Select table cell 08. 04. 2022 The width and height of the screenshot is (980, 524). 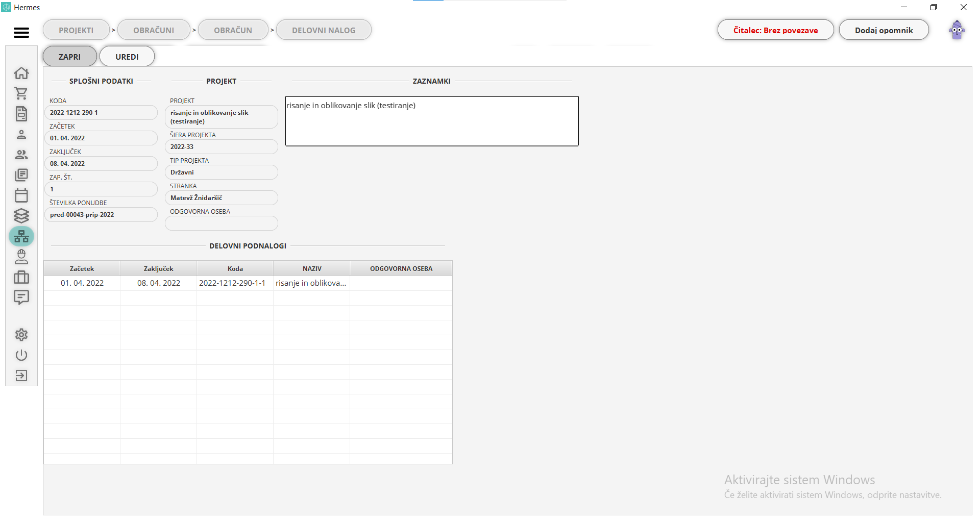(x=159, y=283)
